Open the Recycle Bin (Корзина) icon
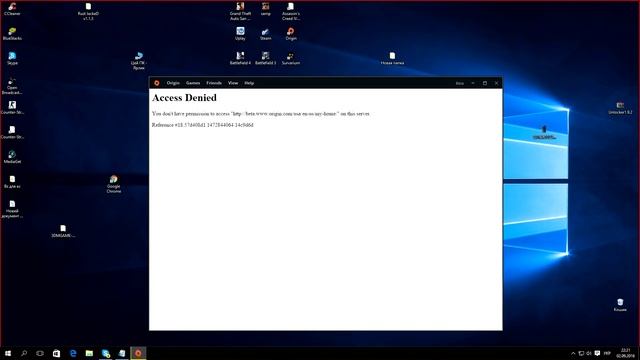Viewport: 640px width, 360px height. [620, 304]
